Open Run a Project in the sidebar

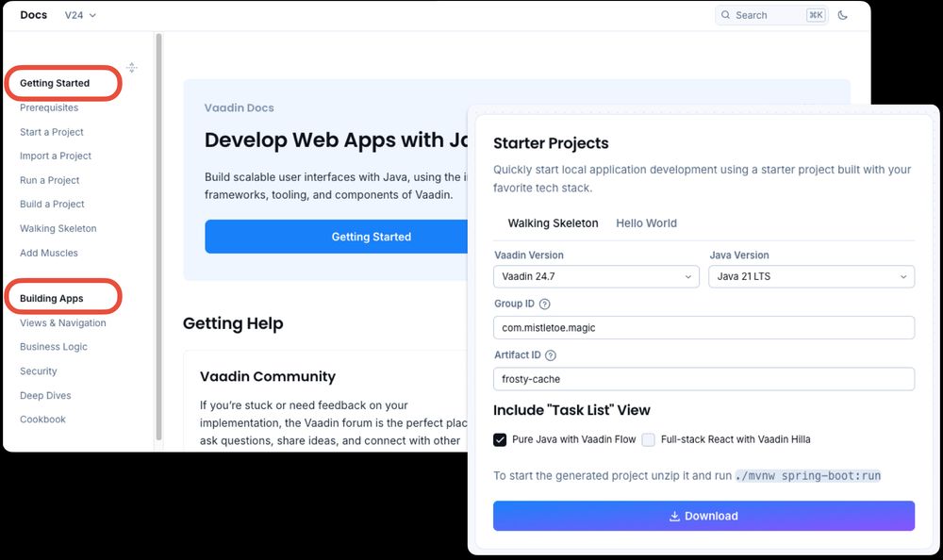[x=49, y=180]
